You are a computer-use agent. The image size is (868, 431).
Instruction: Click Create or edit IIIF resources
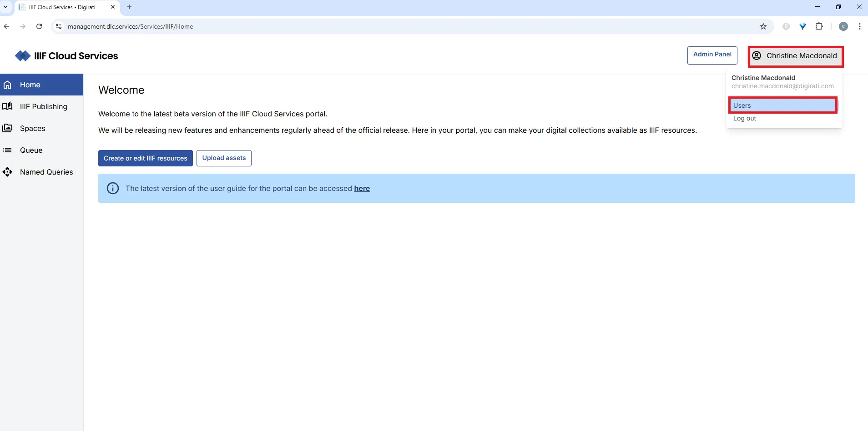coord(145,158)
